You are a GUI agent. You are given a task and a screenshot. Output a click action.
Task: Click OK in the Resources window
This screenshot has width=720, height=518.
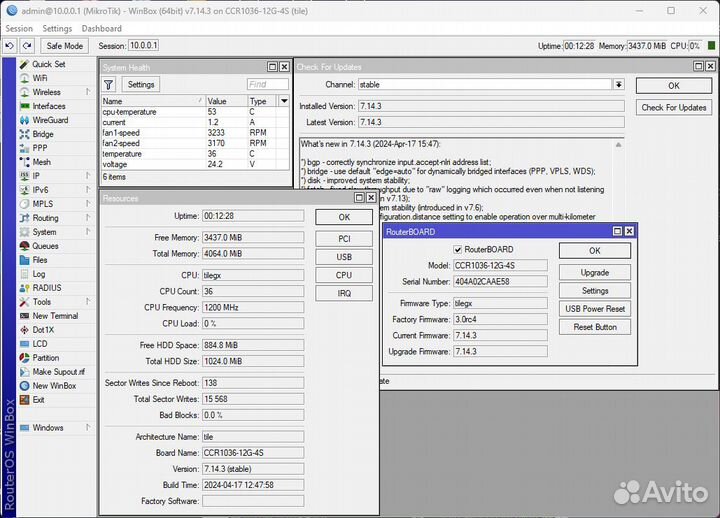pyautogui.click(x=344, y=217)
